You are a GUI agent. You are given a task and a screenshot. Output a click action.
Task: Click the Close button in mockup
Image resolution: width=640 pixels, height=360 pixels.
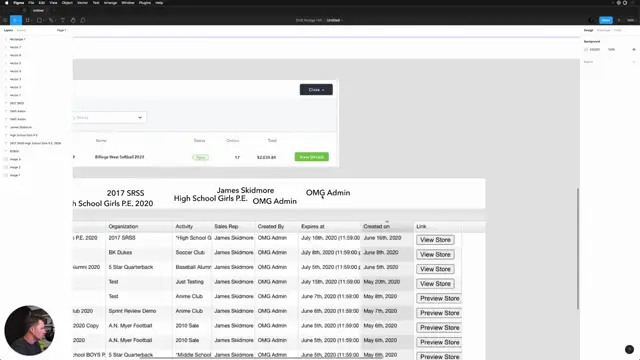click(x=316, y=89)
